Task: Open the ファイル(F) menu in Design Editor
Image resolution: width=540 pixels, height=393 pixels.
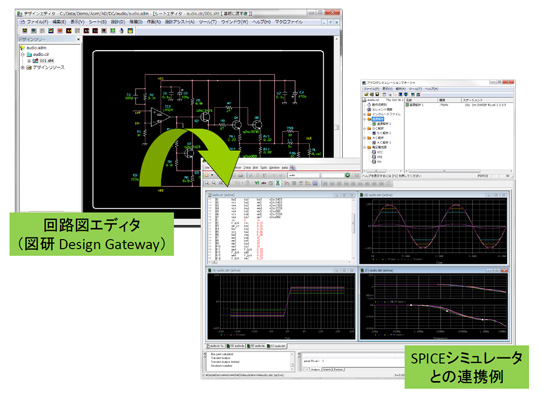Action: tap(38, 22)
